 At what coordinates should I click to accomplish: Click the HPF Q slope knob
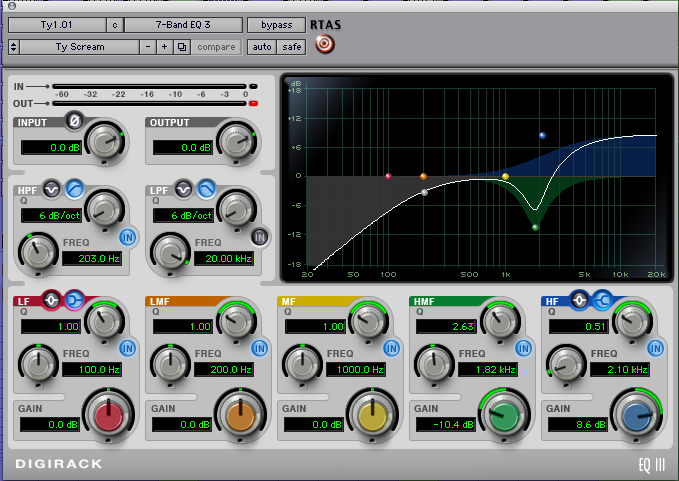pos(105,210)
